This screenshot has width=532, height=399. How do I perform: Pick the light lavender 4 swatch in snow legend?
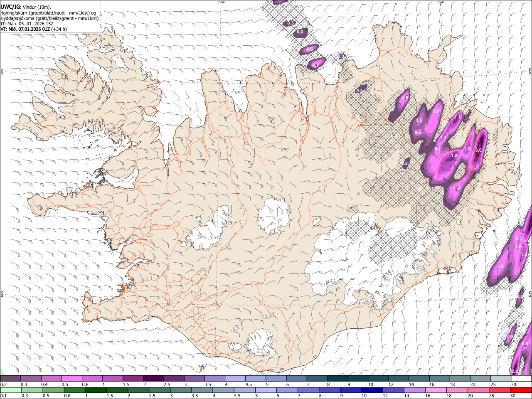(x=235, y=379)
